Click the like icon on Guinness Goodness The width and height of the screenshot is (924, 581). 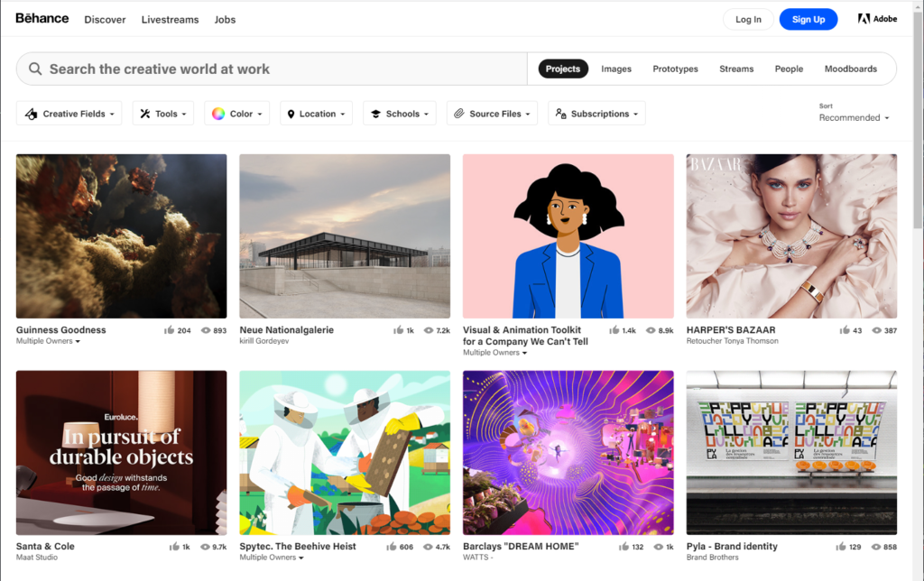coord(169,330)
